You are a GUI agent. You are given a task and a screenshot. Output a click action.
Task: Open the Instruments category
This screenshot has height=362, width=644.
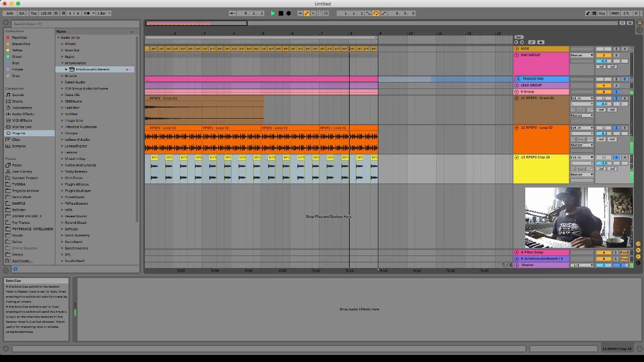pos(22,108)
